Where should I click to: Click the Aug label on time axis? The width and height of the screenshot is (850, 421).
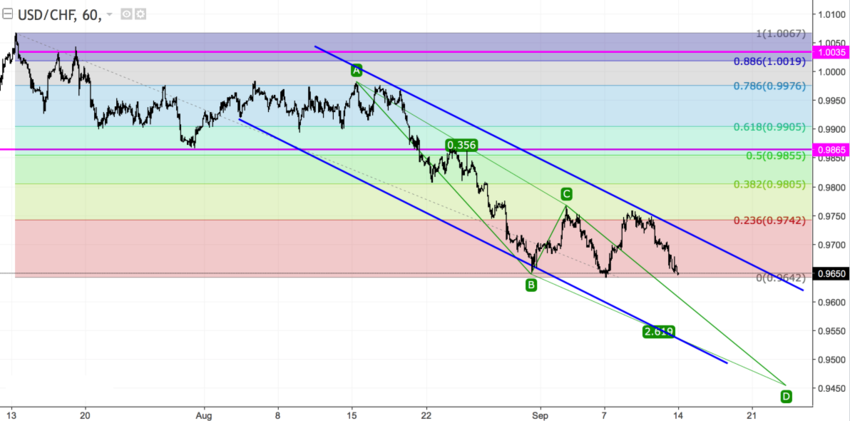tap(204, 411)
